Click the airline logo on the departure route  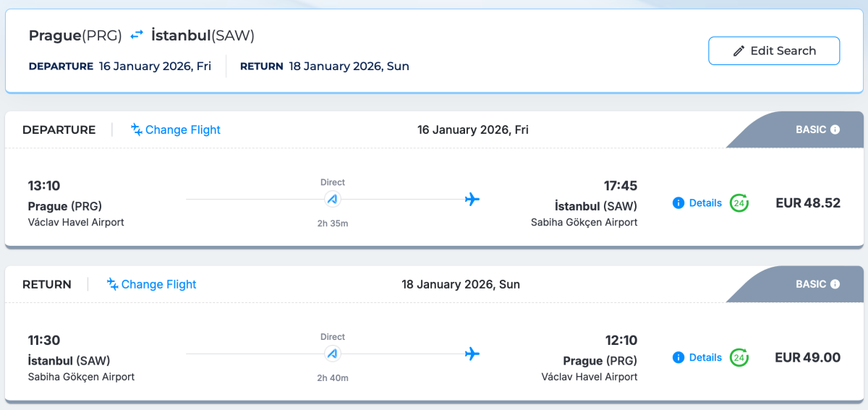coord(333,200)
